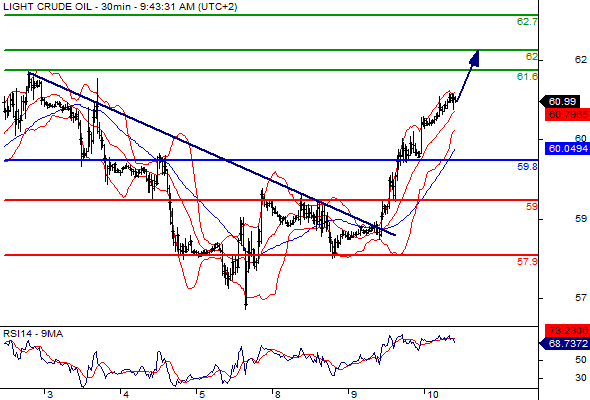Click the 57 tick on price axis
Screen dimensions: 590x400
pyautogui.click(x=581, y=298)
